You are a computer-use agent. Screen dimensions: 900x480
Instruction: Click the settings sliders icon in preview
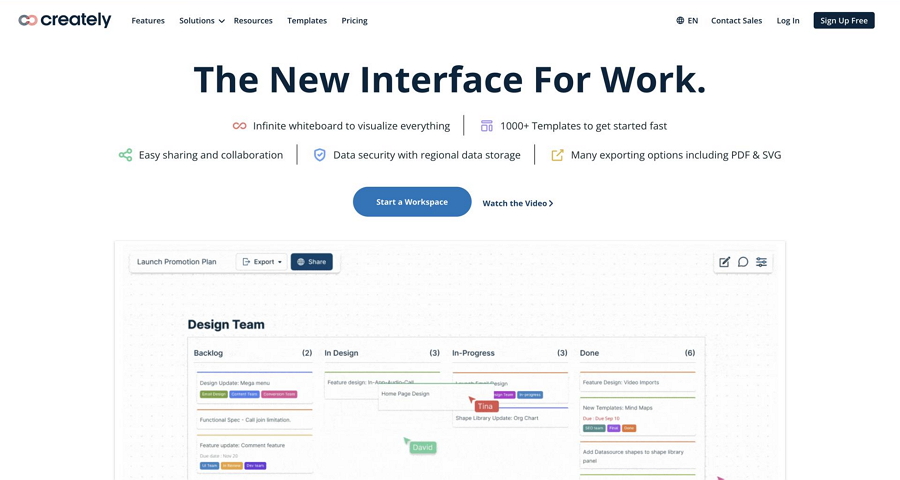762,262
